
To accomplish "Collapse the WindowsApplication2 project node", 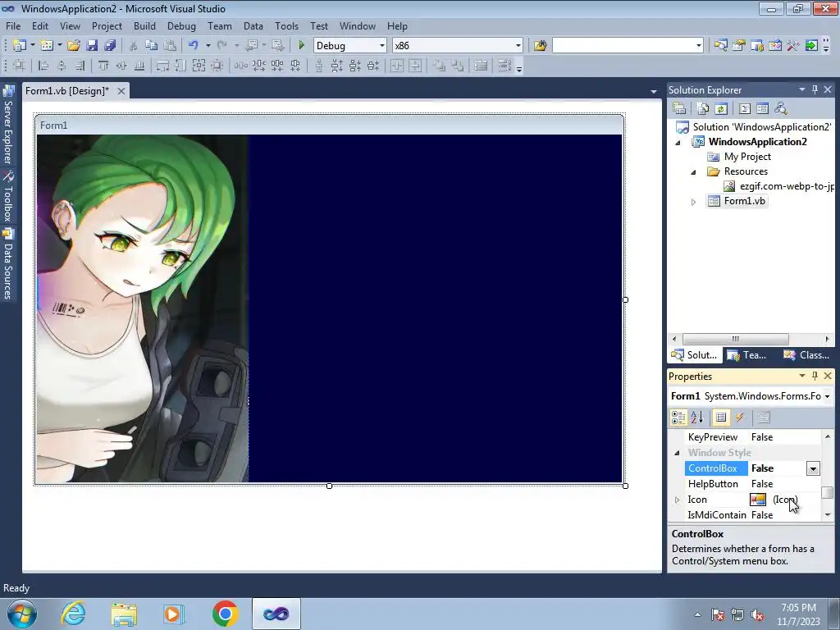I will (678, 143).
